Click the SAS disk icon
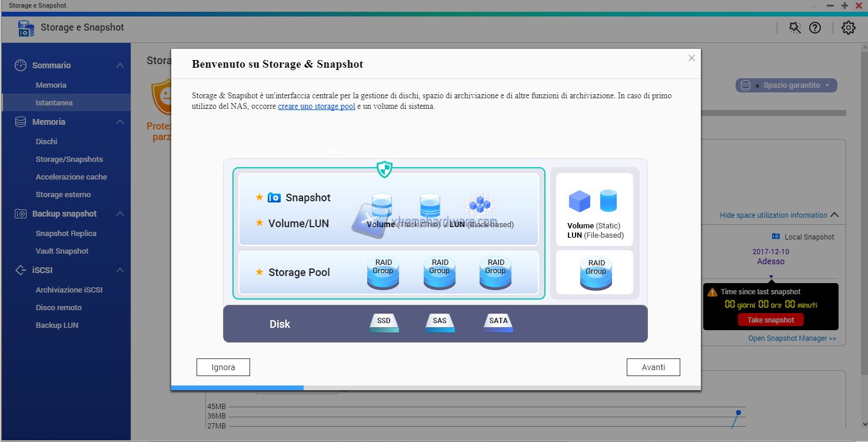This screenshot has width=868, height=442. pos(440,323)
